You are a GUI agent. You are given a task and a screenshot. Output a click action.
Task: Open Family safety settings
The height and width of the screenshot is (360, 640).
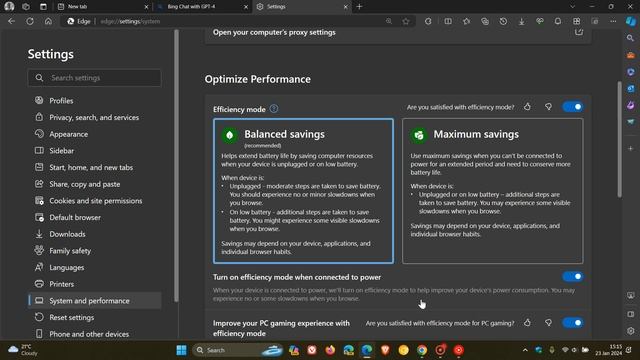coord(95,251)
